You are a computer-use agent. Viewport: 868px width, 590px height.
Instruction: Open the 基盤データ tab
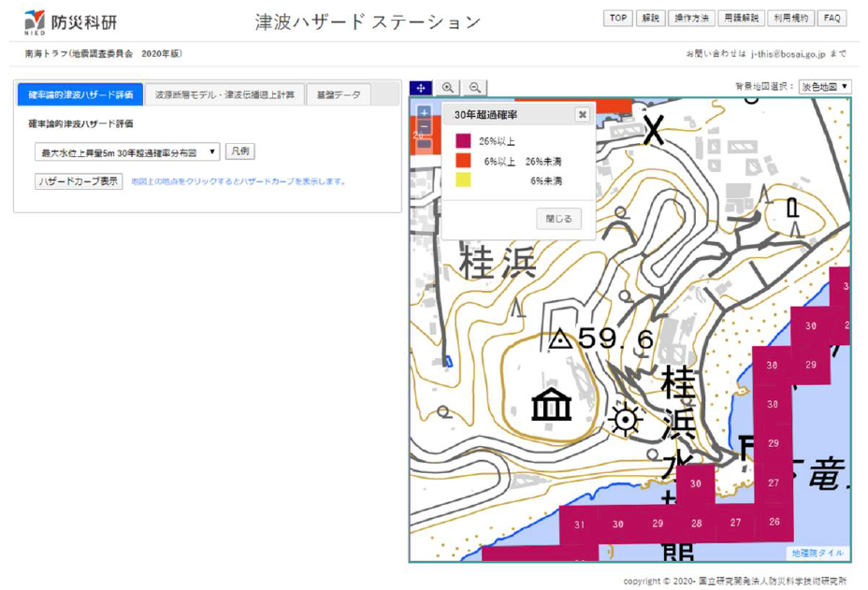[339, 95]
